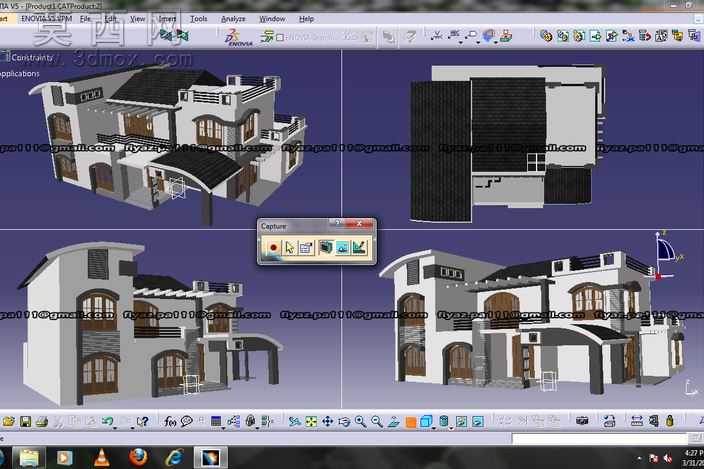This screenshot has height=469, width=704.
Task: Open the Measure Item tool
Action: (x=653, y=421)
